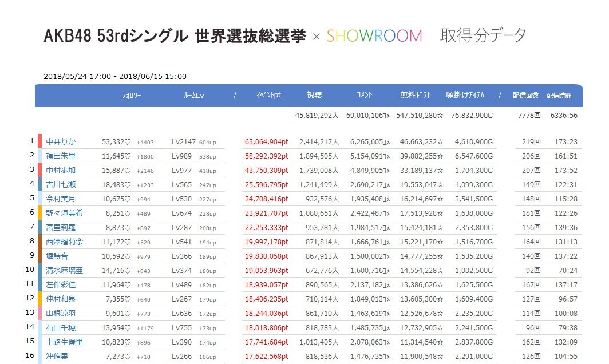The height and width of the screenshot is (364, 609).
Task: Select the event points value 25,596,795pt
Action: (x=267, y=185)
